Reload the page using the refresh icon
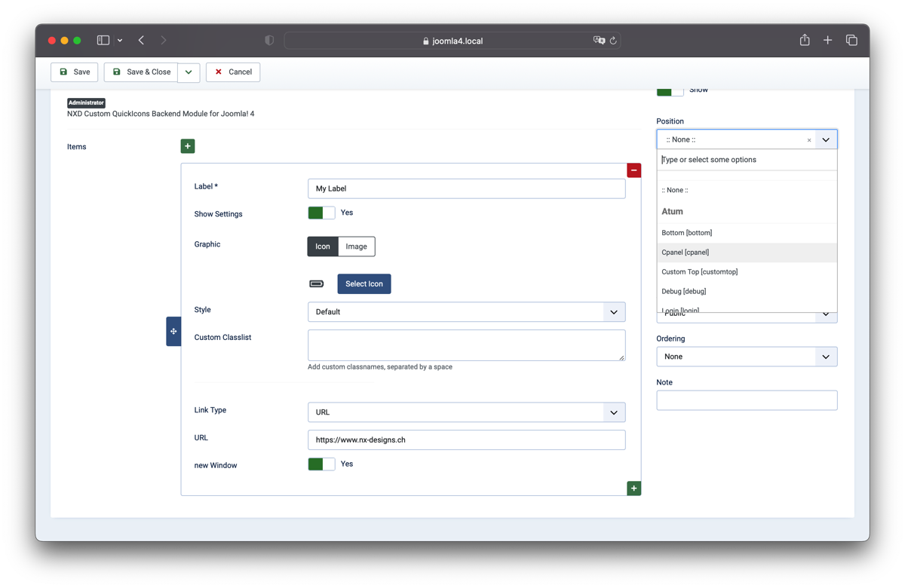905x588 pixels. (613, 41)
